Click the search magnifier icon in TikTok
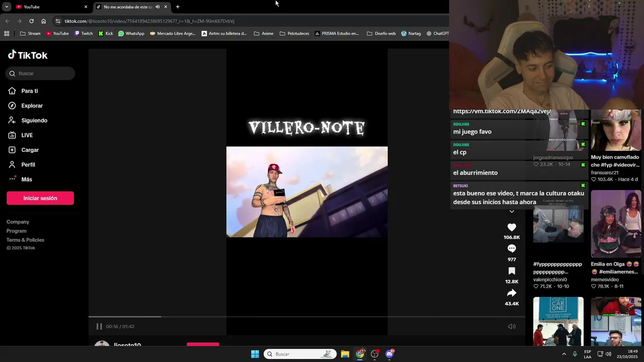644x362 pixels. click(x=12, y=73)
